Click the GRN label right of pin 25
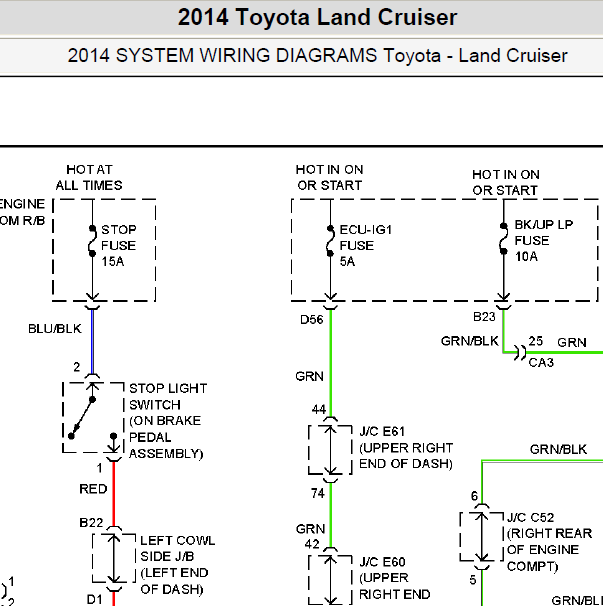The image size is (603, 606). (x=572, y=342)
